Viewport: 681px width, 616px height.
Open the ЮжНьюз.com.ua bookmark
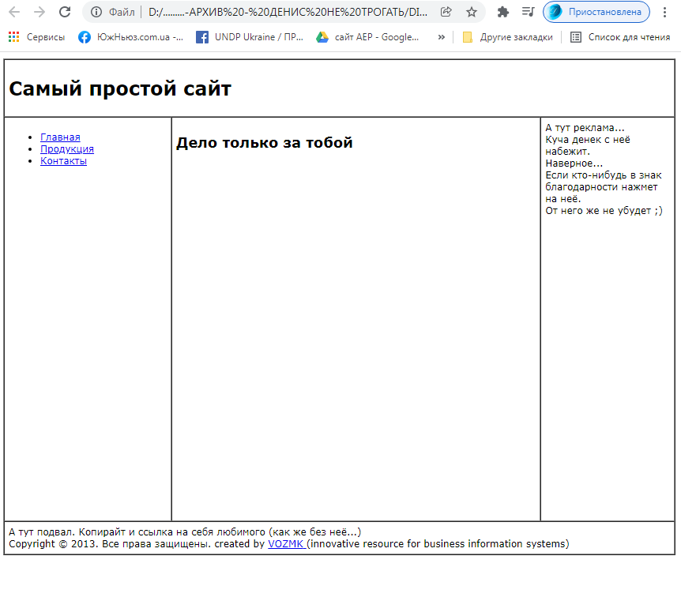pyautogui.click(x=130, y=37)
